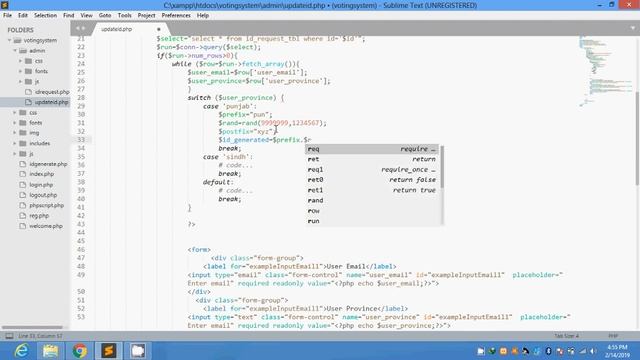Open login.php from the sidebar

[41, 184]
